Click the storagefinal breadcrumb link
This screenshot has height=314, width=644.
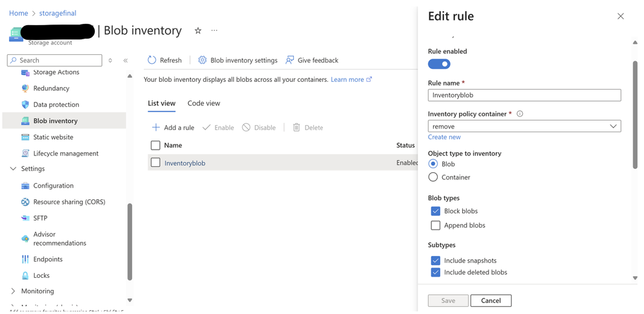[58, 13]
